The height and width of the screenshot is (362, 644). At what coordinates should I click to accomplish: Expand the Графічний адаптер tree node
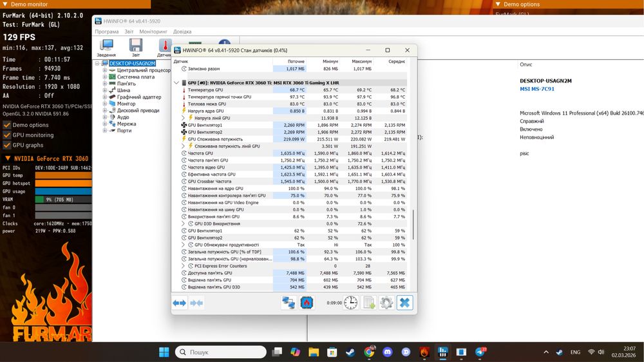(105, 97)
